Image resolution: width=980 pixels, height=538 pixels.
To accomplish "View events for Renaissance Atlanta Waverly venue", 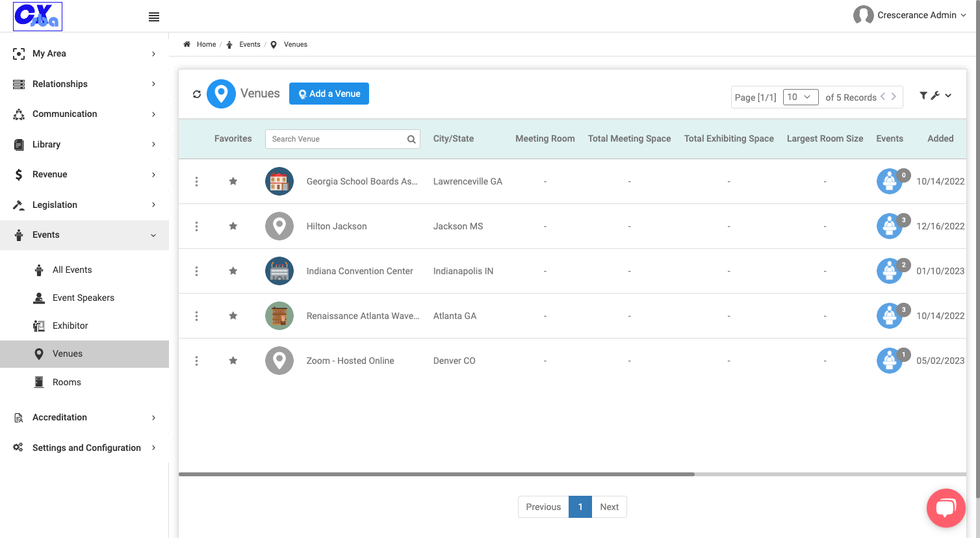I will 890,316.
